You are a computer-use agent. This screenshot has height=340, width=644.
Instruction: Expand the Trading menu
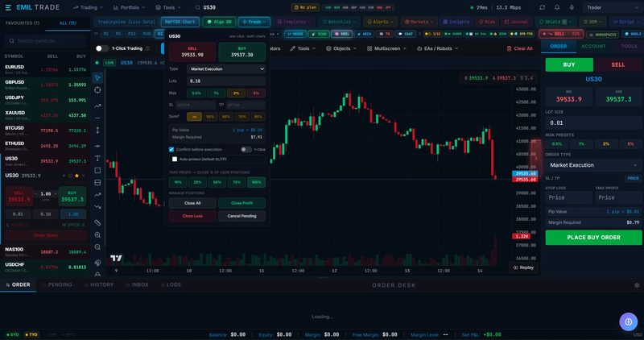coord(88,7)
